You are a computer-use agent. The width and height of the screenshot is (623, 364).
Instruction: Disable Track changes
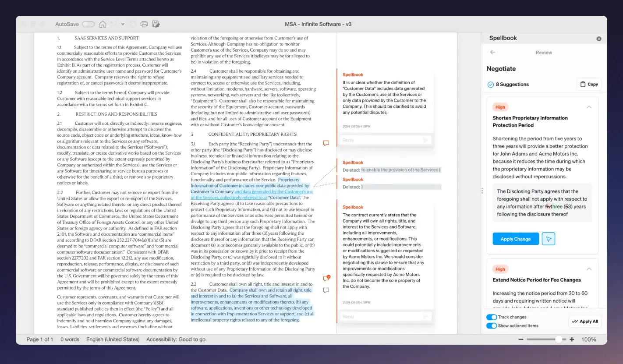(492, 317)
